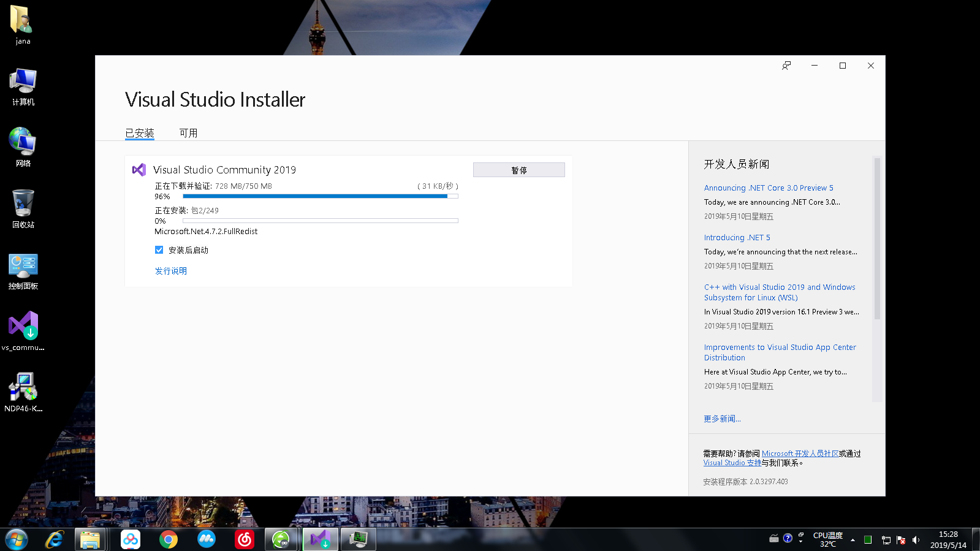Select the 网络 desktop icon
Screen dimensions: 980x551
[x=23, y=147]
